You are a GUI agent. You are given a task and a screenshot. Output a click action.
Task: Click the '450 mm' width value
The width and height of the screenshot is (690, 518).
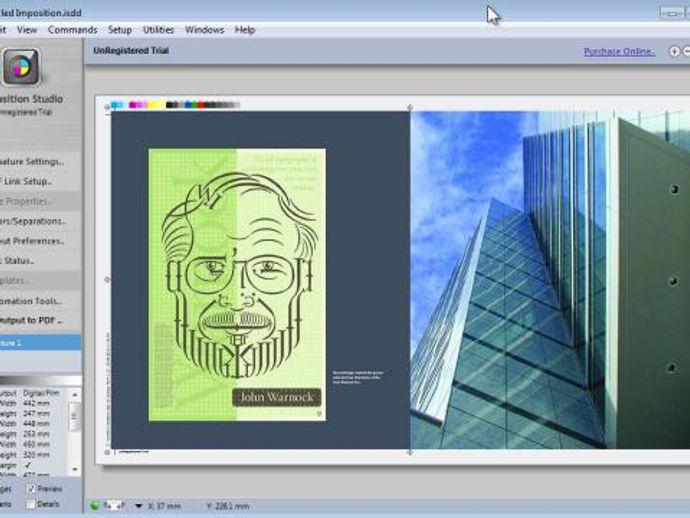point(36,445)
